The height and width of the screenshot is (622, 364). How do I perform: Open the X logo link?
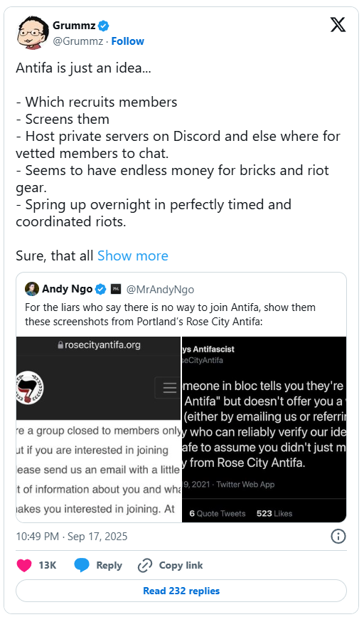pos(338,25)
